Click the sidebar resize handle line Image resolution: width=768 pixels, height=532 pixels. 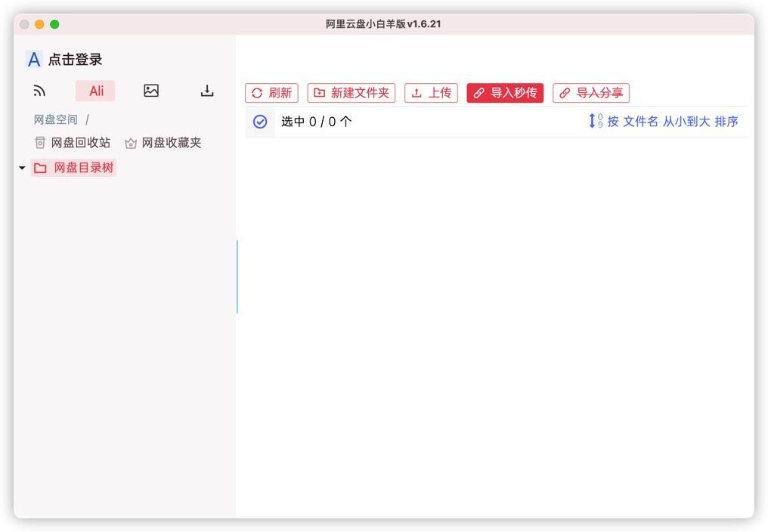coord(237,277)
